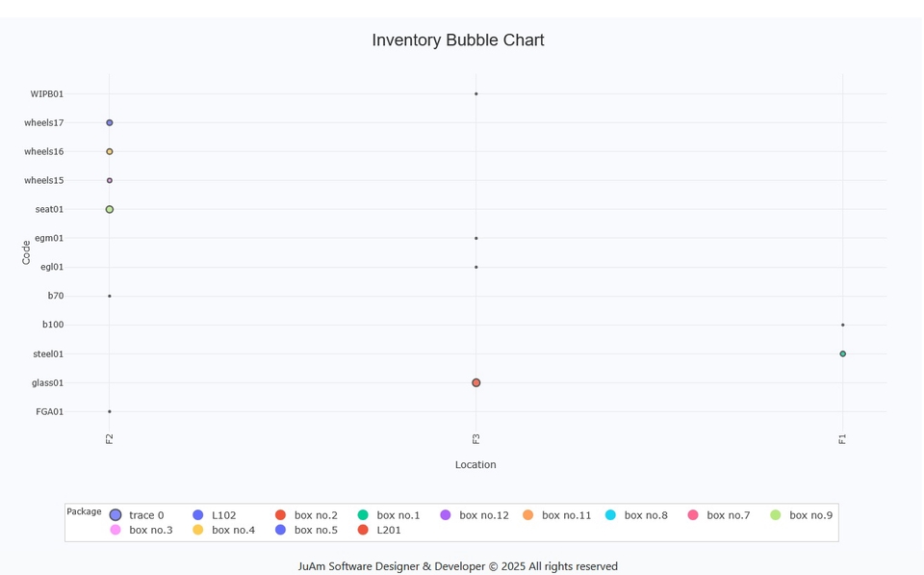Hide box no.7 from the chart
924x575 pixels.
point(728,515)
